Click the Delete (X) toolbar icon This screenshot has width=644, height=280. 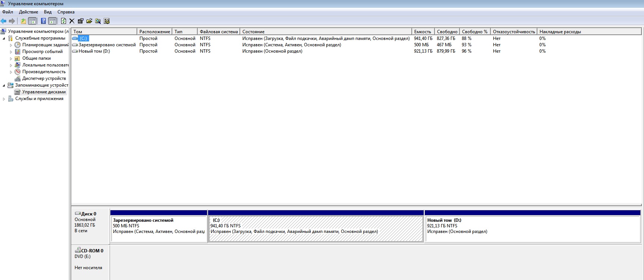coord(72,21)
